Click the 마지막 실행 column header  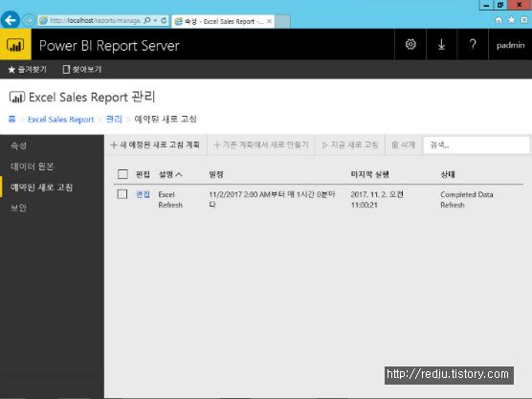370,174
